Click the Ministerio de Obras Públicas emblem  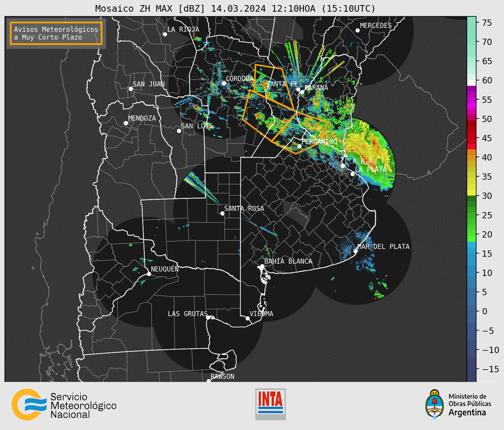click(x=434, y=404)
